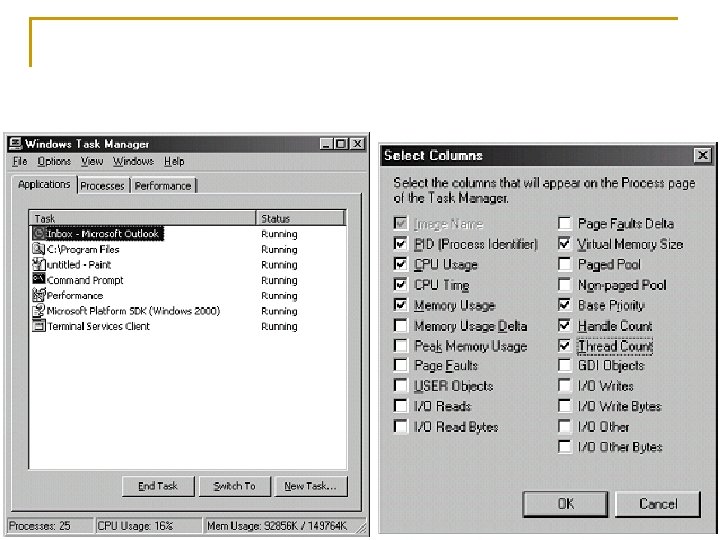Check the Non-paged Pool checkbox
The height and width of the screenshot is (540, 720).
pos(565,284)
